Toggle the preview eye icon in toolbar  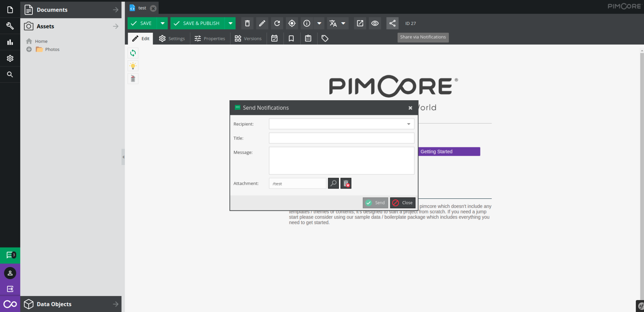[x=375, y=23]
